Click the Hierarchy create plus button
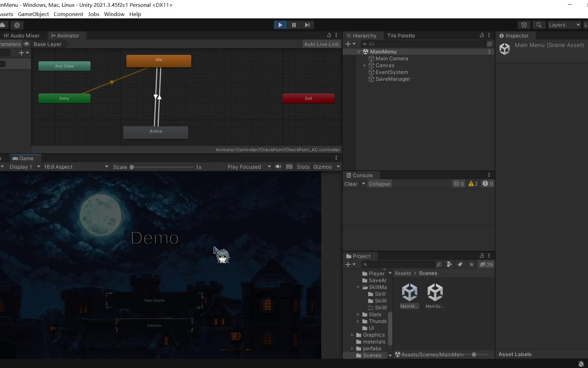The height and width of the screenshot is (368, 588). click(x=350, y=44)
